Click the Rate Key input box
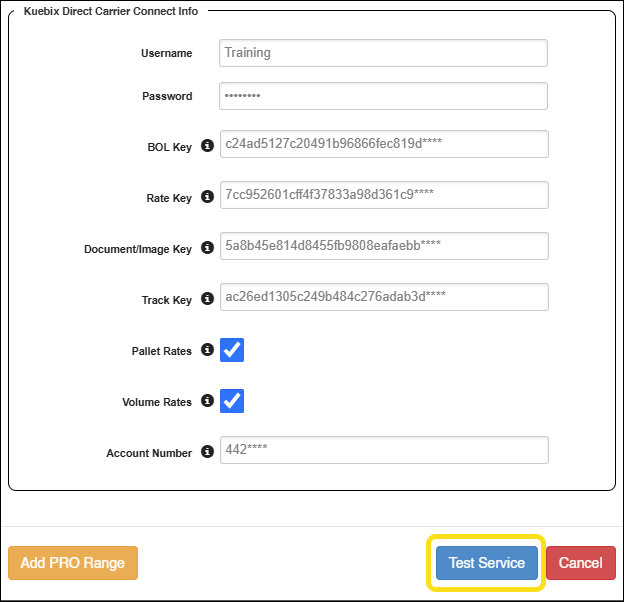The width and height of the screenshot is (624, 602). click(x=383, y=195)
